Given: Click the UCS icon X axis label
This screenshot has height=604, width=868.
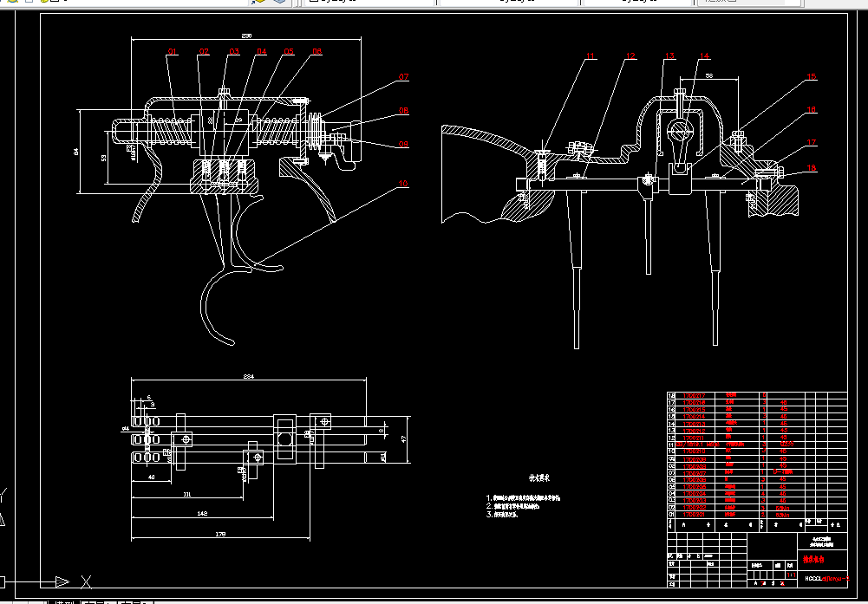Looking at the screenshot, I should pos(86,581).
